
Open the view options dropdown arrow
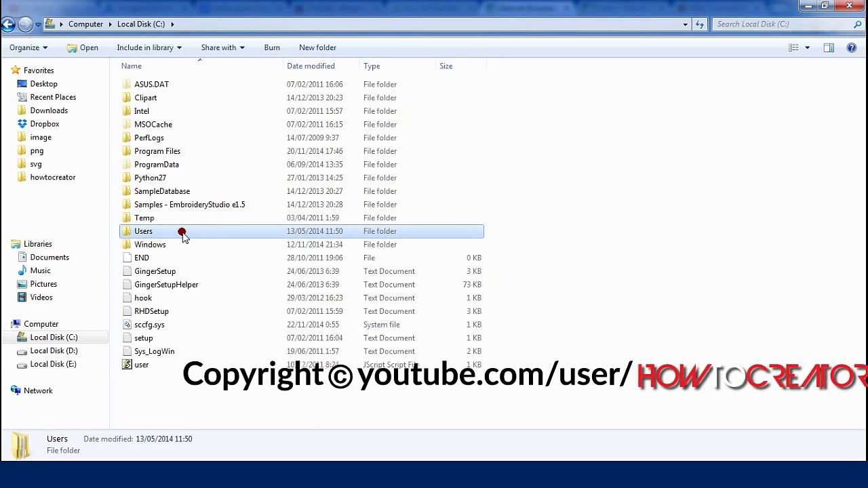point(807,47)
